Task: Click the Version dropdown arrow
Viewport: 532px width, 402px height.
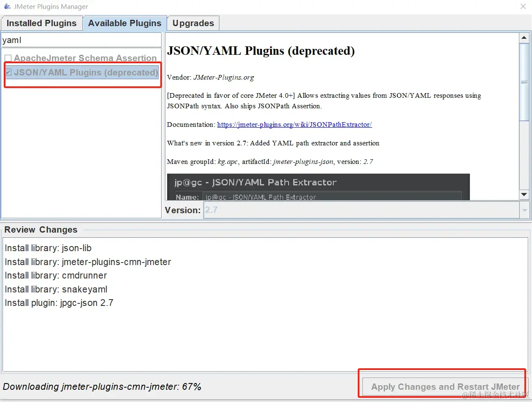Action: [525, 210]
